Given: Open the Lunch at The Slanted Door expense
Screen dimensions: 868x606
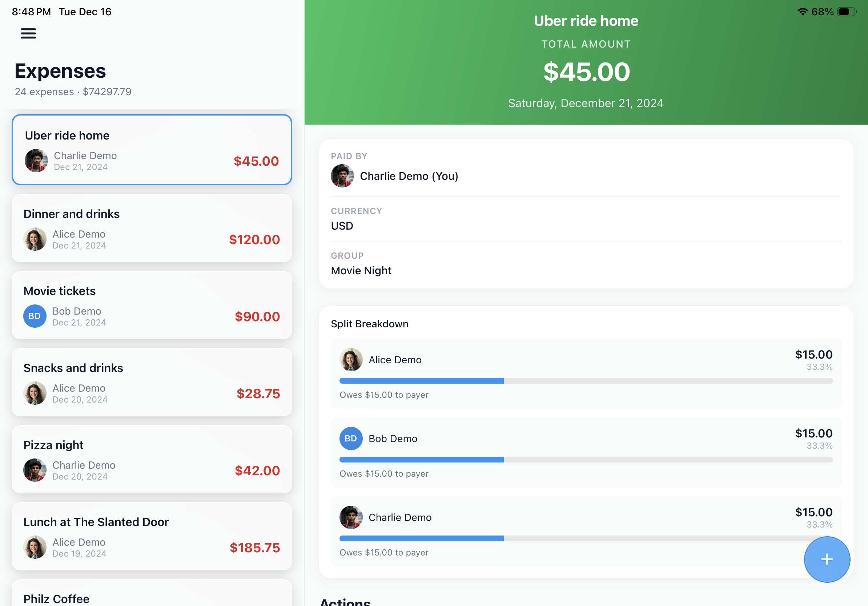Looking at the screenshot, I should (151, 537).
